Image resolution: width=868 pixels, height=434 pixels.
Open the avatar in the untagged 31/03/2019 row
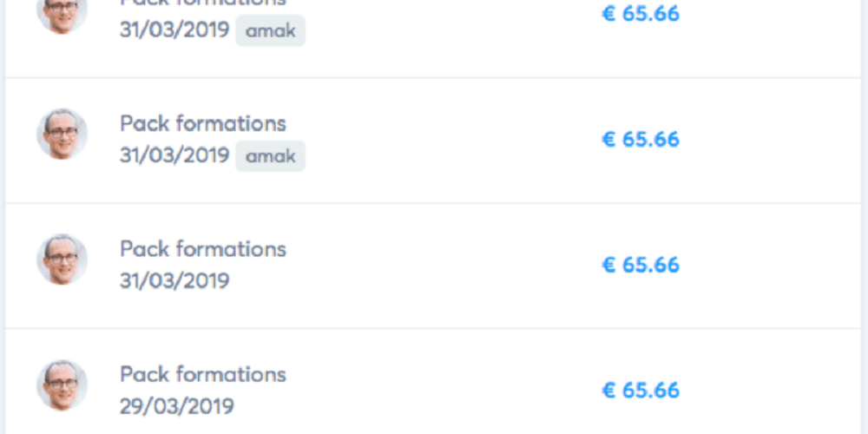click(62, 260)
